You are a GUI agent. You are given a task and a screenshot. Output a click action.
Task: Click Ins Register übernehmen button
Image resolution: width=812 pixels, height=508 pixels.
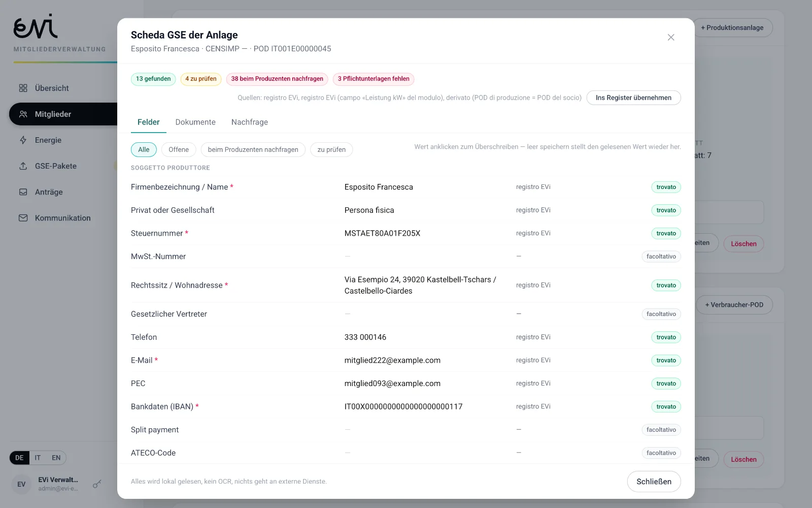(x=633, y=98)
